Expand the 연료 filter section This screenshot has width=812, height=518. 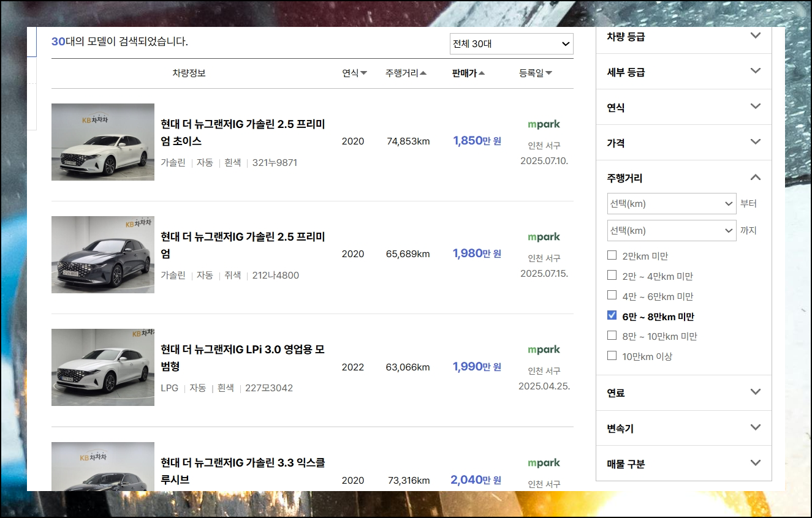pyautogui.click(x=684, y=392)
